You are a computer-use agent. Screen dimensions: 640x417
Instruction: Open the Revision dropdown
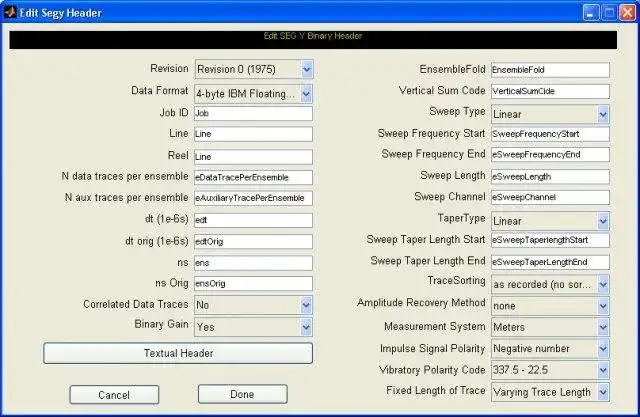253,69
